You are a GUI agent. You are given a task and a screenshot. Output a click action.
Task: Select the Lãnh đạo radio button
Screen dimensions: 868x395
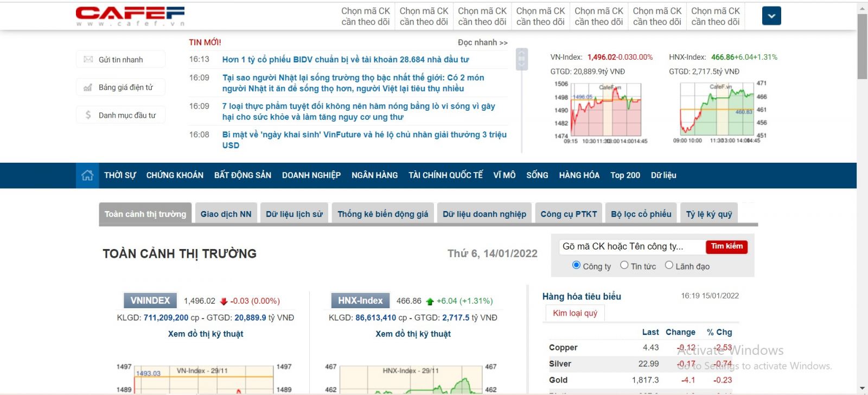669,265
